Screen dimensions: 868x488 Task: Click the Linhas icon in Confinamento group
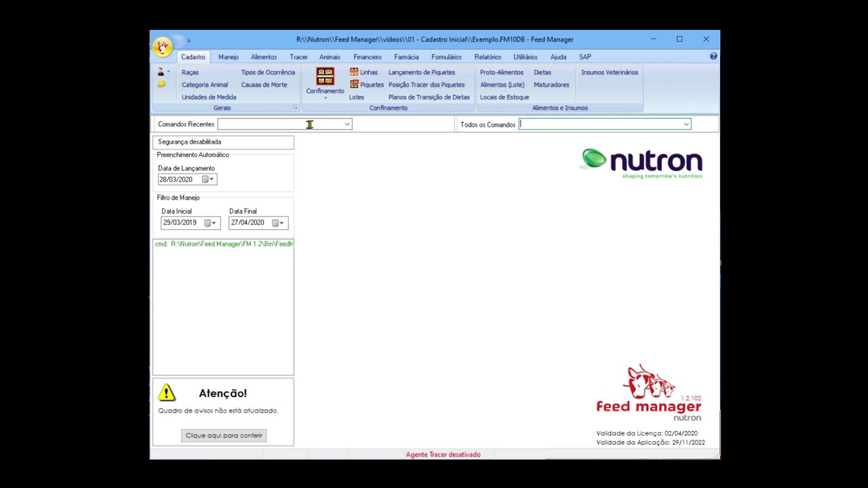[x=354, y=72]
